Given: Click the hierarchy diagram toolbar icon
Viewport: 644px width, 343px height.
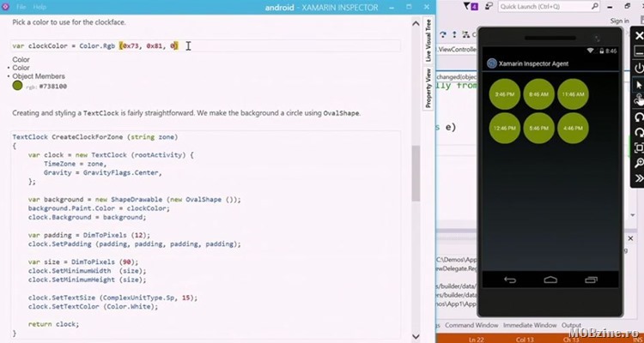Looking at the screenshot, I should point(465,34).
